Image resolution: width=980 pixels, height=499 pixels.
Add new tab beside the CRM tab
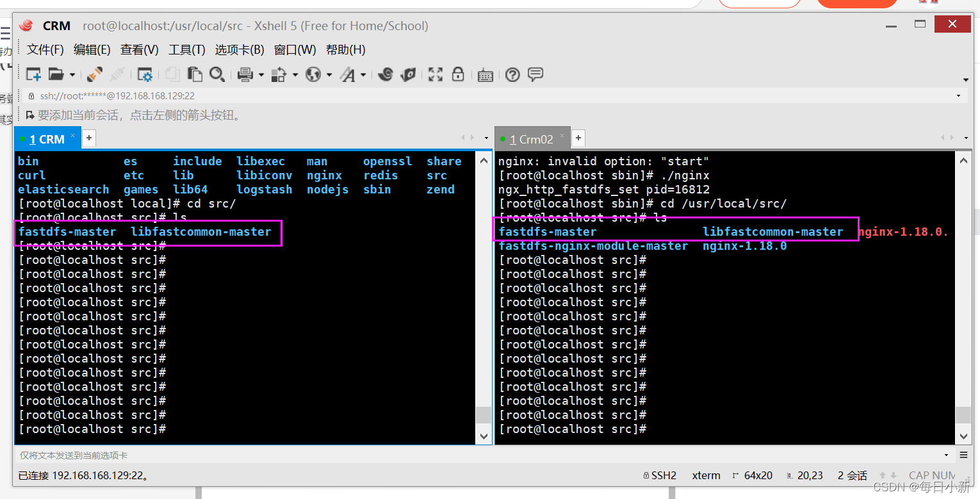click(x=89, y=137)
